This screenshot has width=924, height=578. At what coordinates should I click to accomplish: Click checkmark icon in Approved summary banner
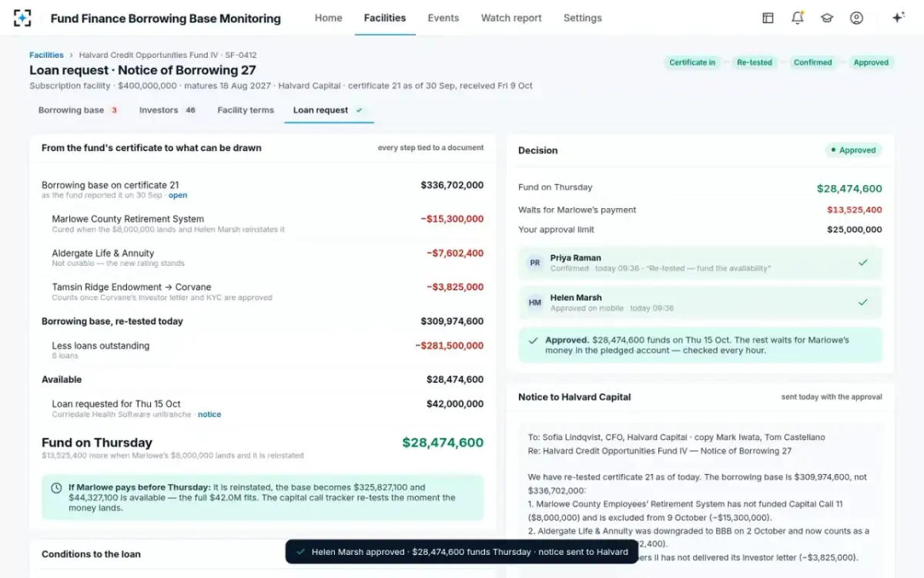(x=533, y=340)
